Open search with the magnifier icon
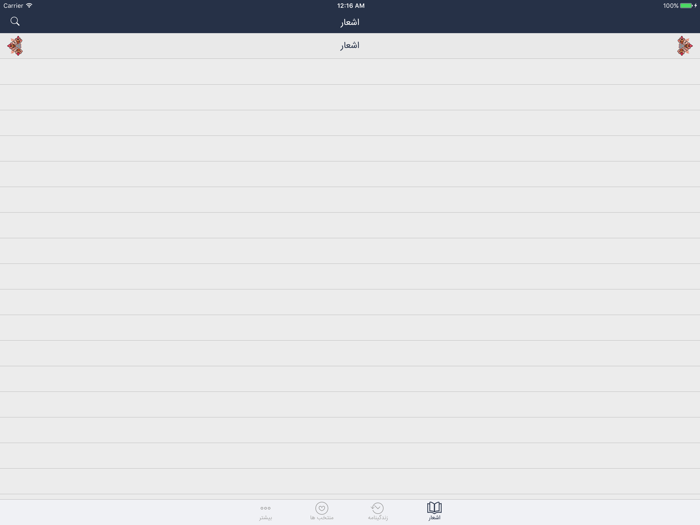The height and width of the screenshot is (525, 700). tap(15, 21)
